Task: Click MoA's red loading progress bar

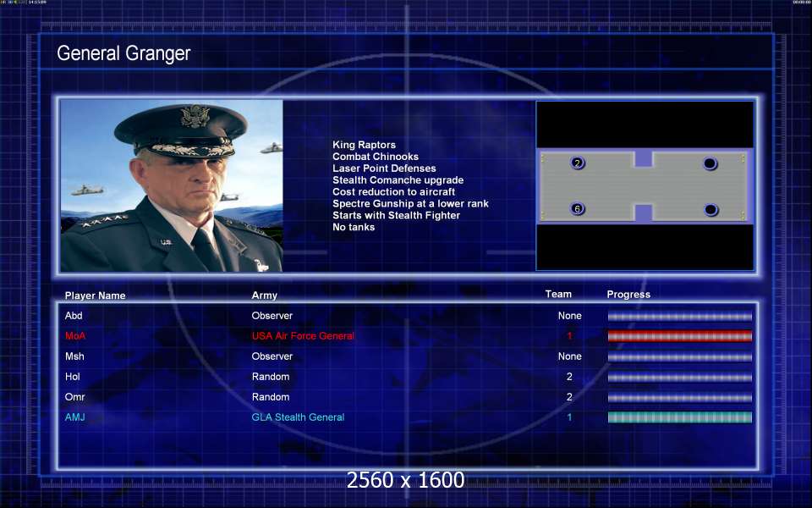Action: pos(680,336)
